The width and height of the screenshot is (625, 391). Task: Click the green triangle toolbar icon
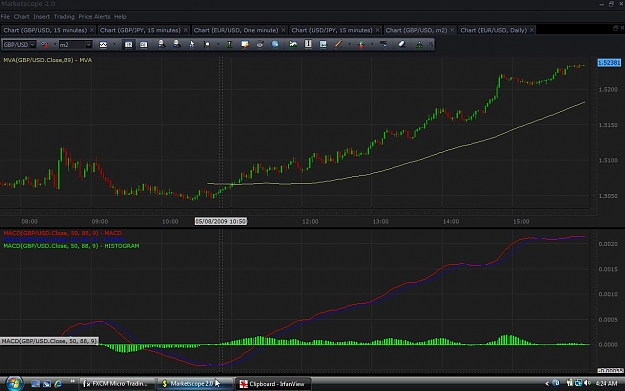coord(419,45)
